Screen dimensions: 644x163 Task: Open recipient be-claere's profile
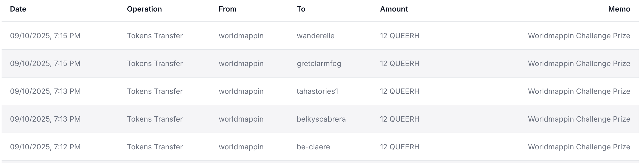pos(313,147)
